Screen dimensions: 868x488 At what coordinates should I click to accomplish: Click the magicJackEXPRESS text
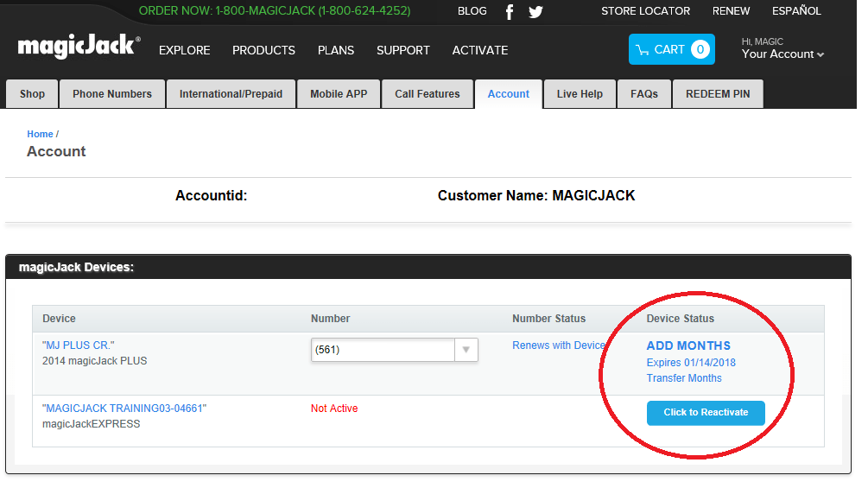pos(92,424)
